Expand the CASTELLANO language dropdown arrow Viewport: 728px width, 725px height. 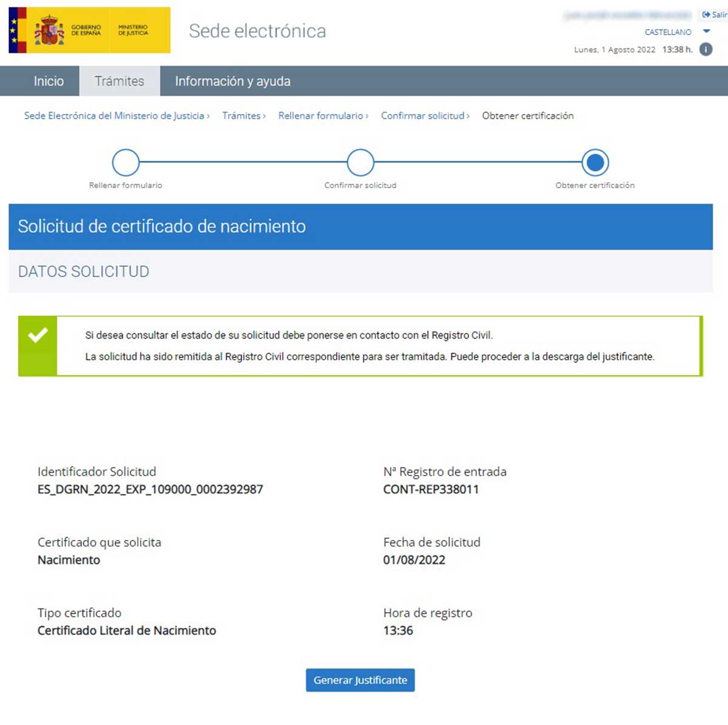click(x=706, y=32)
